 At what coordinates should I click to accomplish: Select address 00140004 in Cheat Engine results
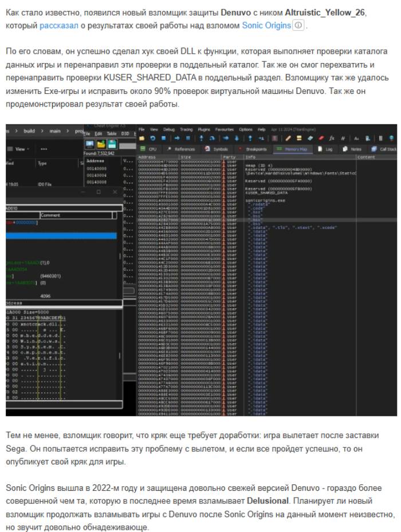(97, 175)
